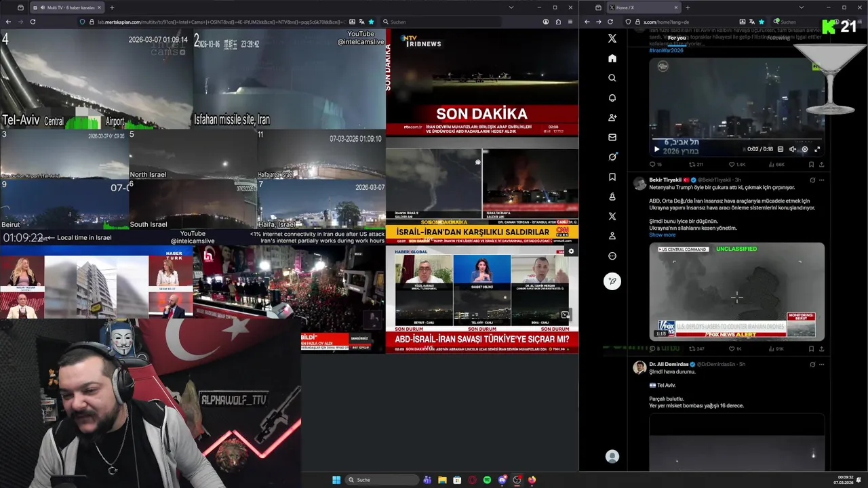
Task: Expand Tel Aviv video to fullscreen
Action: (x=817, y=149)
